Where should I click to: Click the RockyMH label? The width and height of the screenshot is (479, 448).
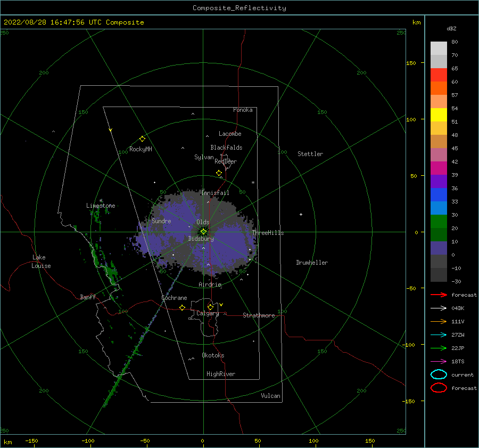click(x=141, y=149)
